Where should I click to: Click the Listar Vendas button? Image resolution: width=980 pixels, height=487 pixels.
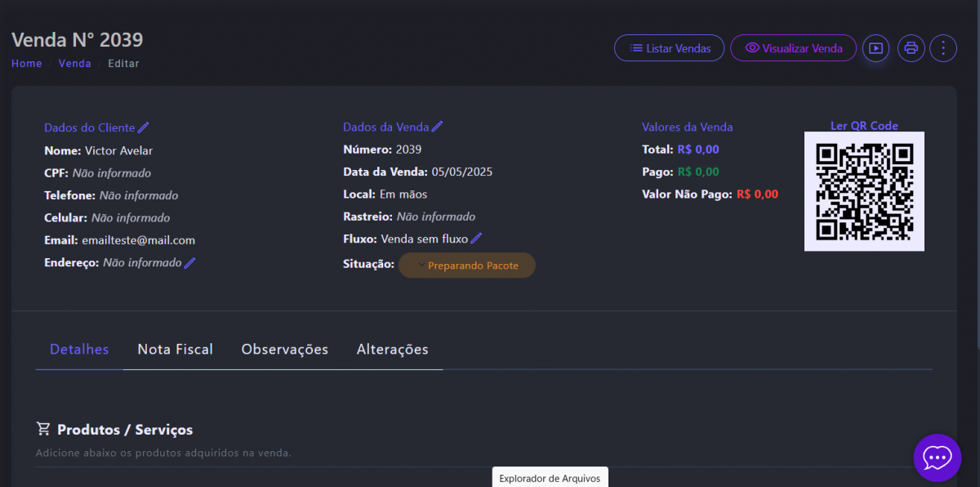tap(669, 48)
